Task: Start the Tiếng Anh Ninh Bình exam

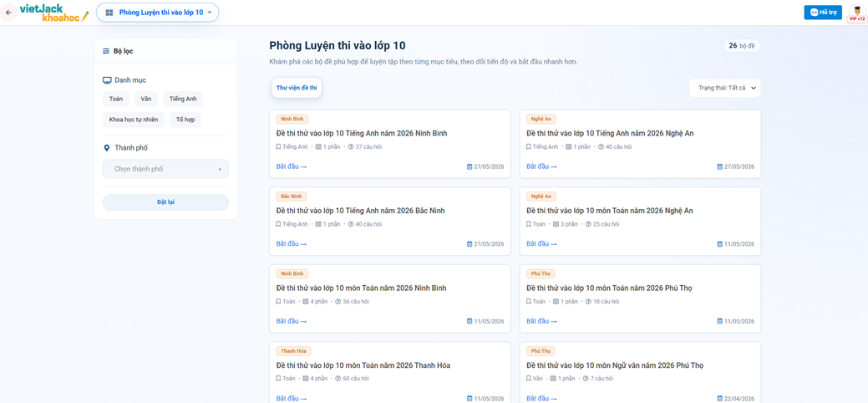Action: (292, 166)
